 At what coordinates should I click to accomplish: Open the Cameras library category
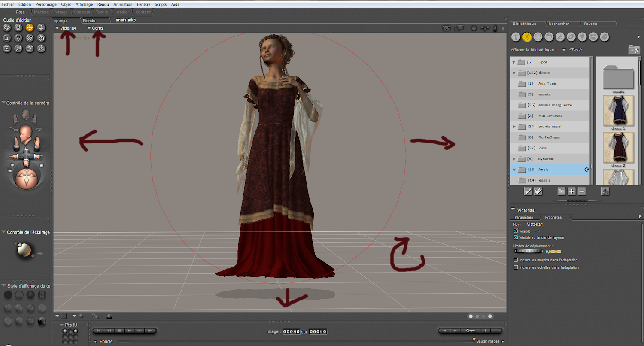click(593, 37)
